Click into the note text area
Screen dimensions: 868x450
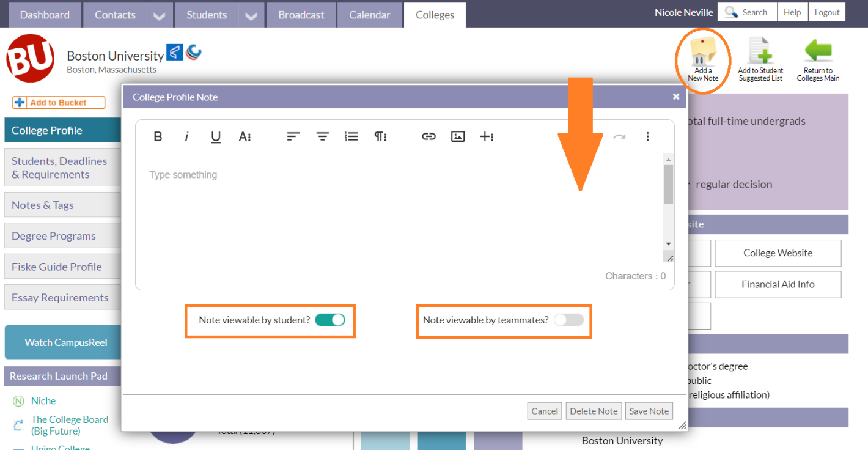pyautogui.click(x=399, y=208)
